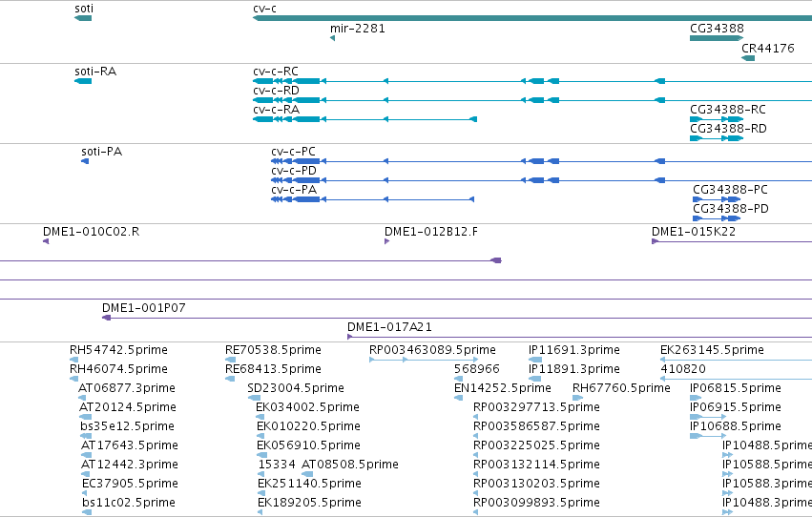Click the EK263145.5prime EST
Viewport: 812px width, 517px height.
tap(736, 360)
